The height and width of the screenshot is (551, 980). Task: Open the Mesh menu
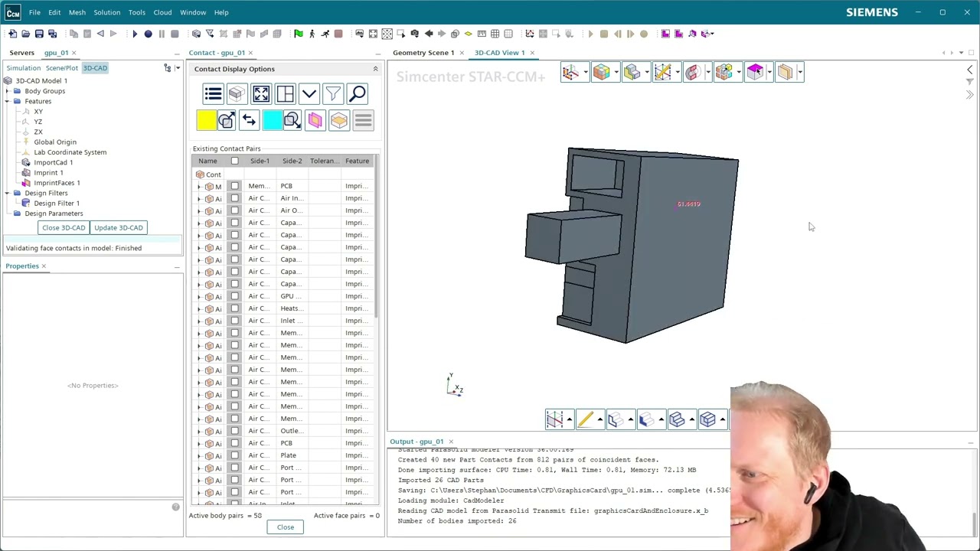[x=77, y=12]
